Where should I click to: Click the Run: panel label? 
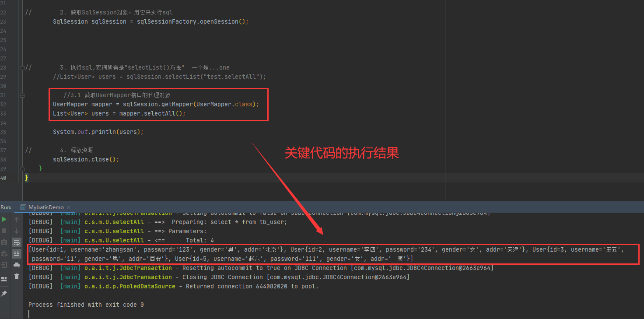[x=6, y=207]
